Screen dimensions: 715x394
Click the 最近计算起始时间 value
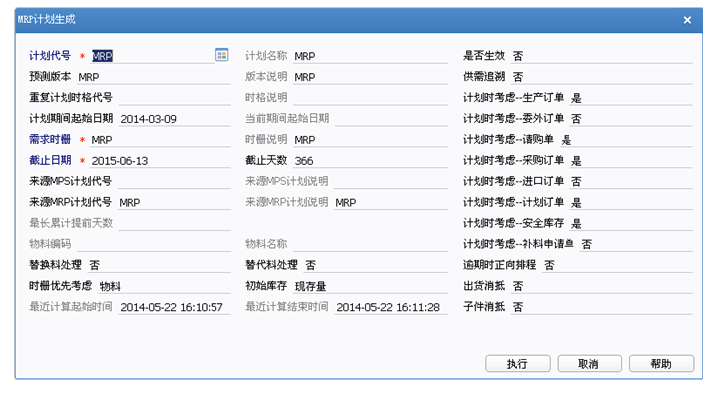175,307
